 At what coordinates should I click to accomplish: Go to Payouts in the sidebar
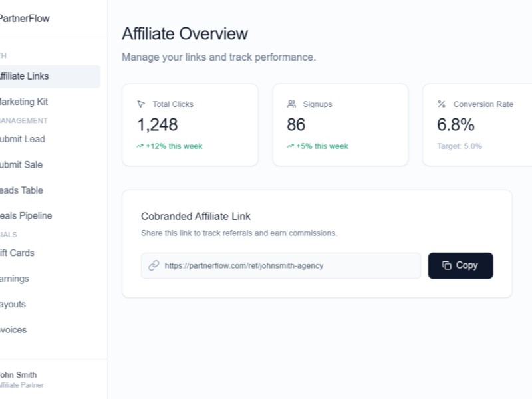(15, 304)
